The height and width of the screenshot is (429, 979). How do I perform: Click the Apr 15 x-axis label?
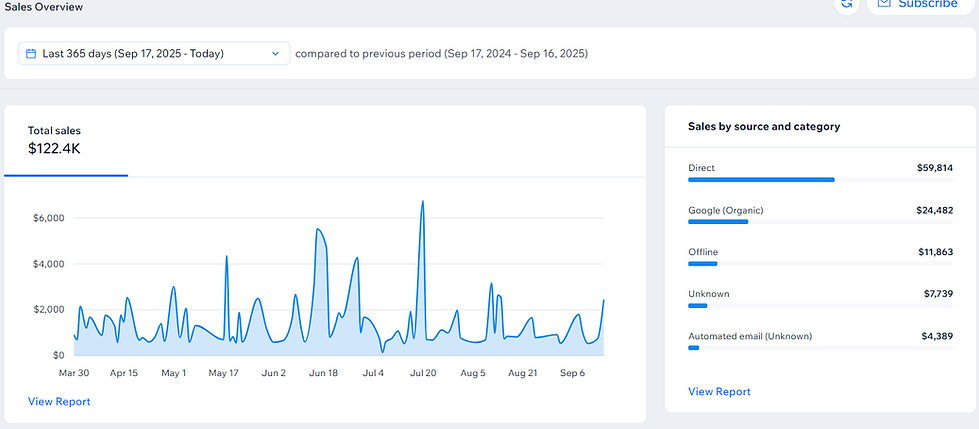pyautogui.click(x=124, y=373)
